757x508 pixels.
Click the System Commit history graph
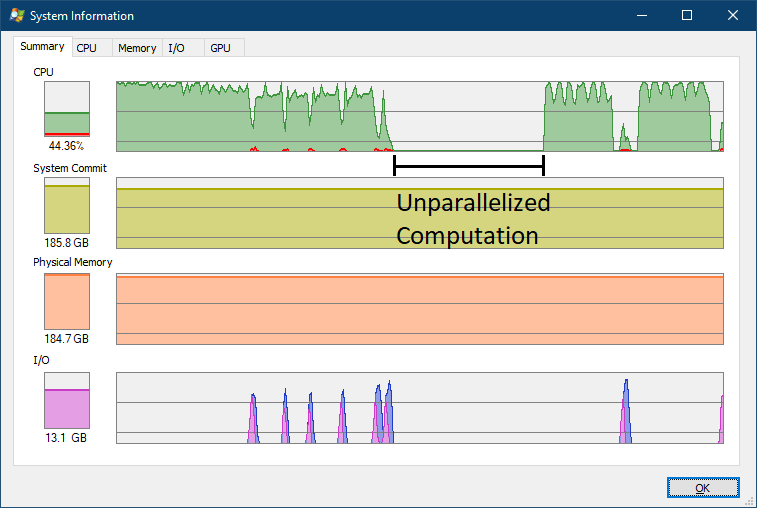point(419,212)
